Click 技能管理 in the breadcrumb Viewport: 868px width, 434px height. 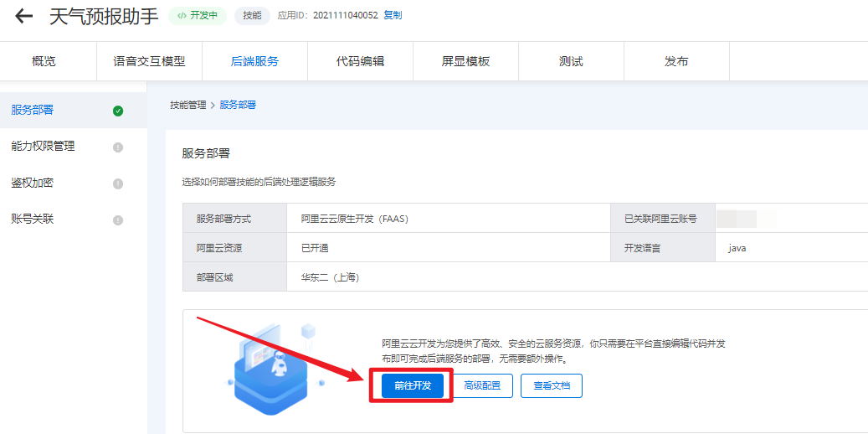(188, 105)
